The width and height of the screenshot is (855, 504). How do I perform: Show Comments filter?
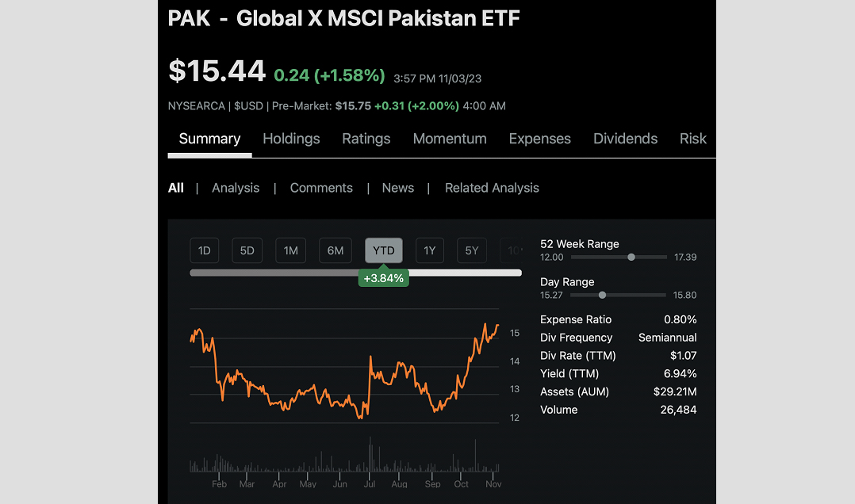pyautogui.click(x=321, y=188)
